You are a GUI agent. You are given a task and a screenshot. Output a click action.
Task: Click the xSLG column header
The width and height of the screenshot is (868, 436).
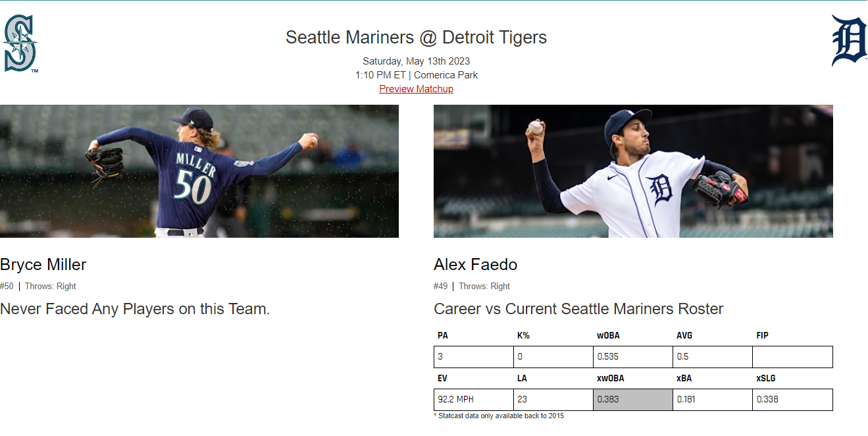pyautogui.click(x=766, y=379)
